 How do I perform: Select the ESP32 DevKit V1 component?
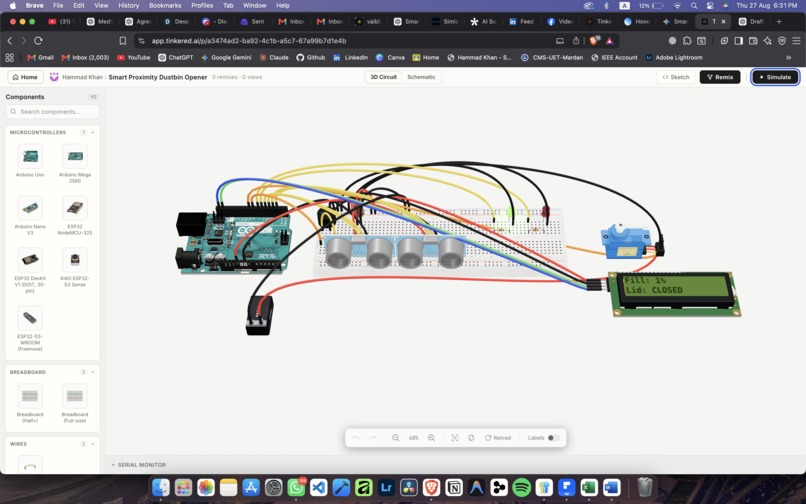pos(30,270)
